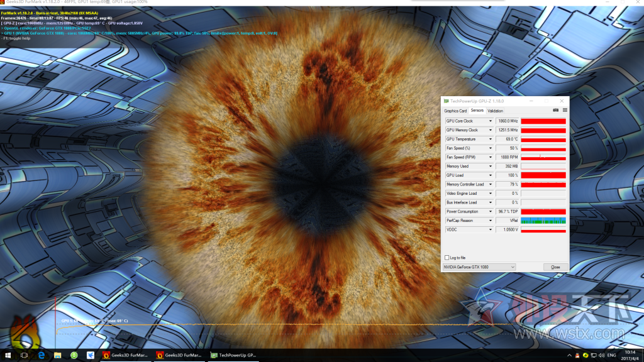Viewport: 644px width, 362px height.
Task: Click FurMark 'F1: toggle help' overlay text
Action: [16, 38]
